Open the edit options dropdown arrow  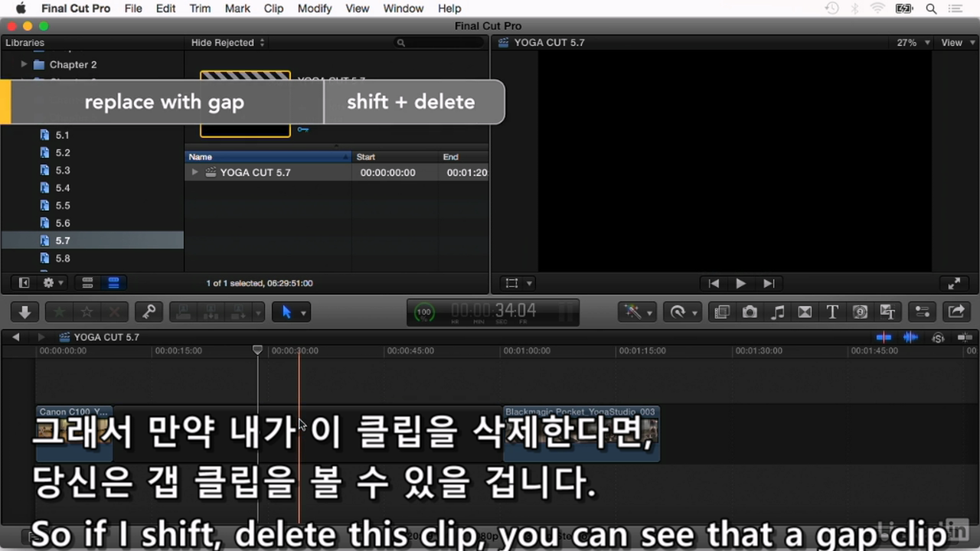[259, 312]
